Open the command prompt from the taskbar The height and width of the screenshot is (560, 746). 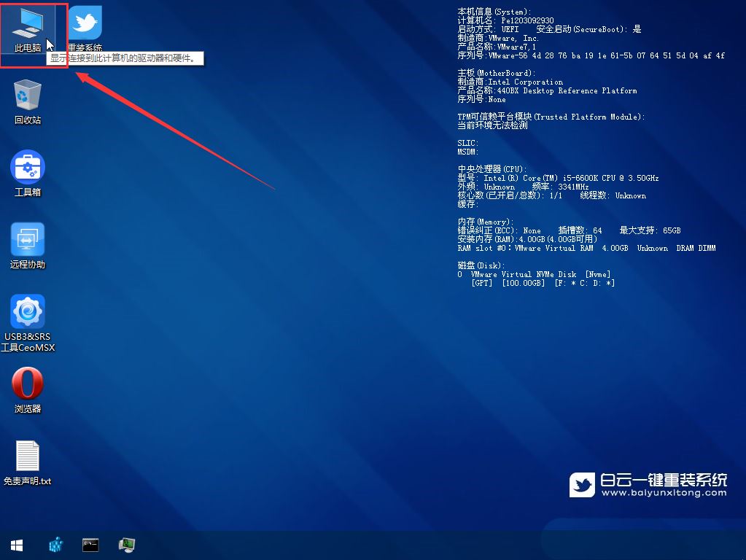90,545
